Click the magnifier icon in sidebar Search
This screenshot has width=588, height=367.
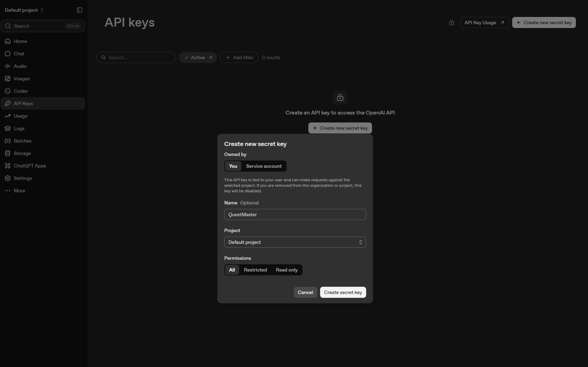[x=8, y=26]
